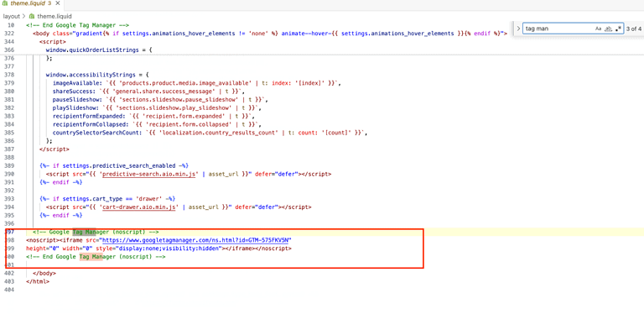The height and width of the screenshot is (314, 644).
Task: Click sticky scroll body class line 322
Action: pyautogui.click(x=270, y=34)
